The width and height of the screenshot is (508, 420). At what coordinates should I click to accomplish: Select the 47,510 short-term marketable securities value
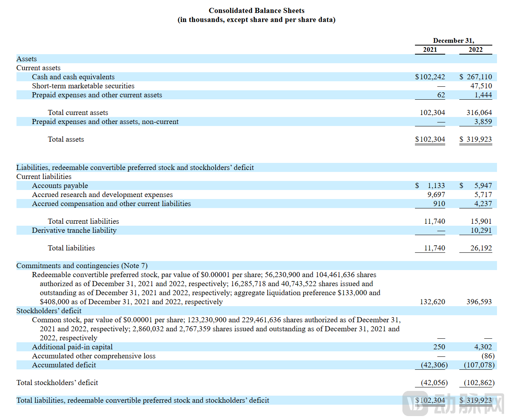point(481,86)
